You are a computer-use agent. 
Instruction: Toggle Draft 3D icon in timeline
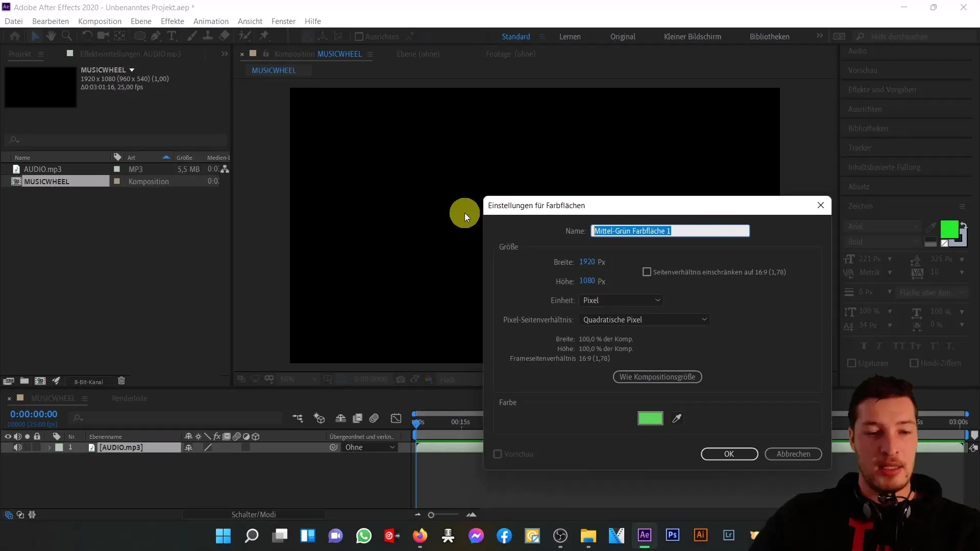(319, 418)
